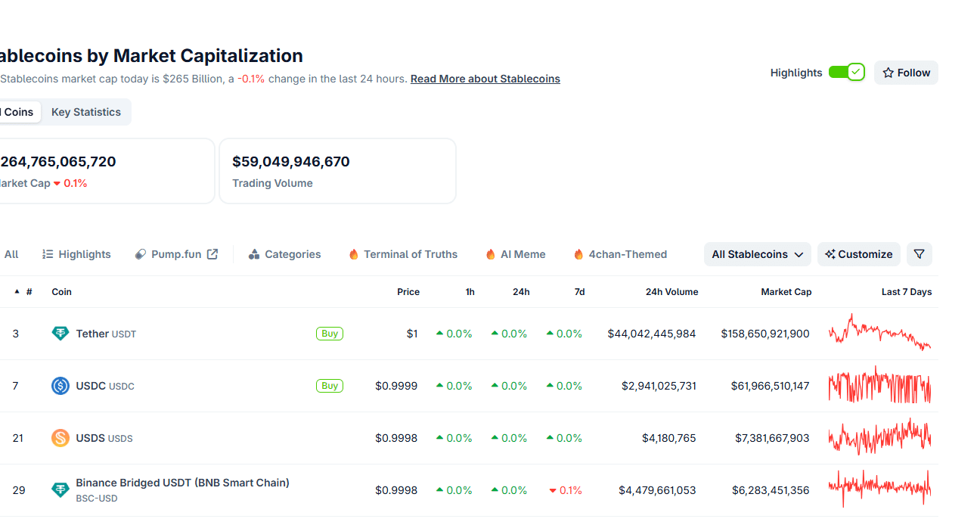Select the Terminal of Truths category

pos(403,254)
